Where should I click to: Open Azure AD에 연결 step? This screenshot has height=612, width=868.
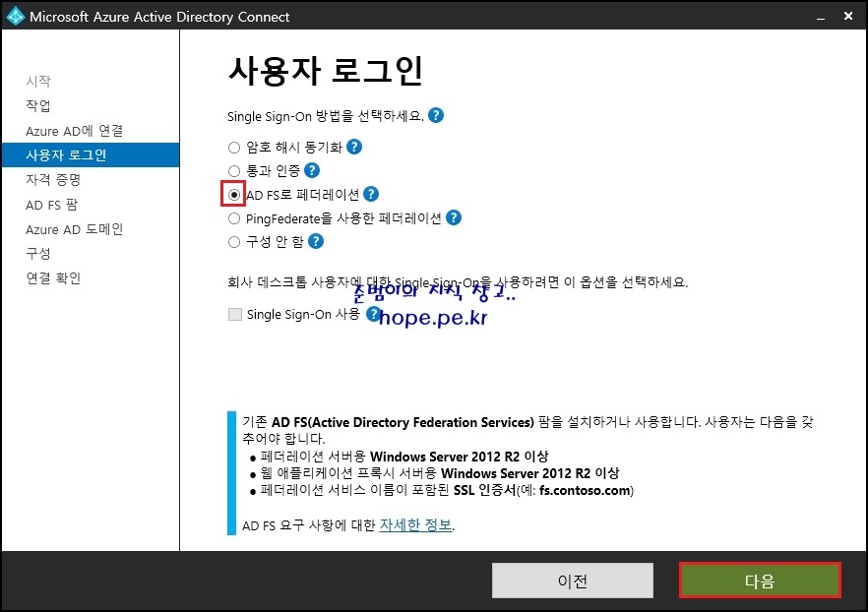click(74, 131)
